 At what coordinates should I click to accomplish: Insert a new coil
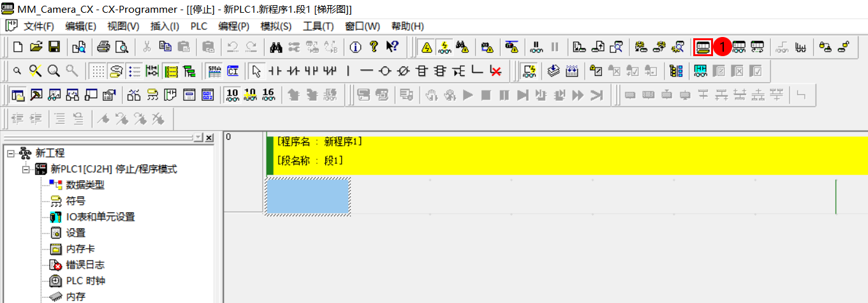point(385,71)
